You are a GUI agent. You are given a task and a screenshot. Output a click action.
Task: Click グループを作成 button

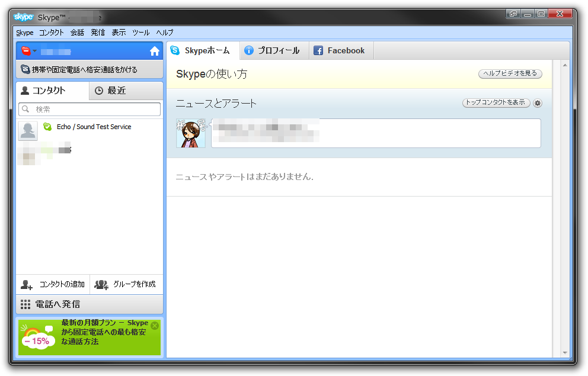click(x=126, y=285)
